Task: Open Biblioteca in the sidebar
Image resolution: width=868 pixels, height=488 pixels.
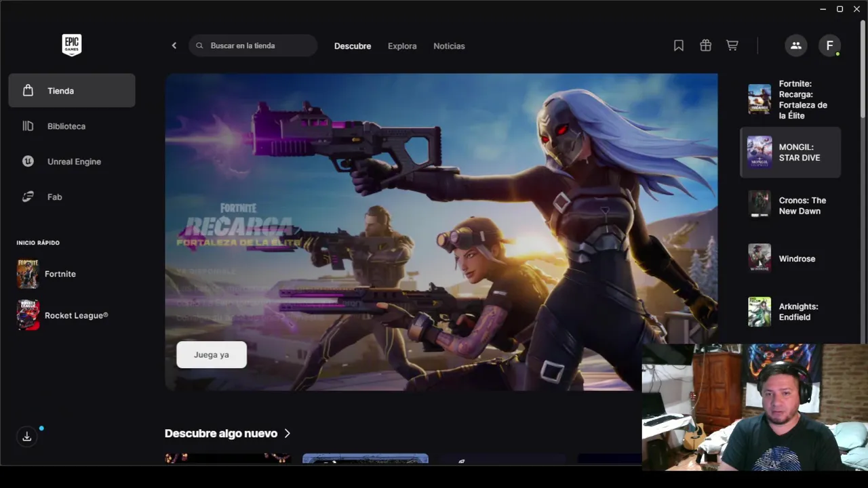Action: (72, 126)
